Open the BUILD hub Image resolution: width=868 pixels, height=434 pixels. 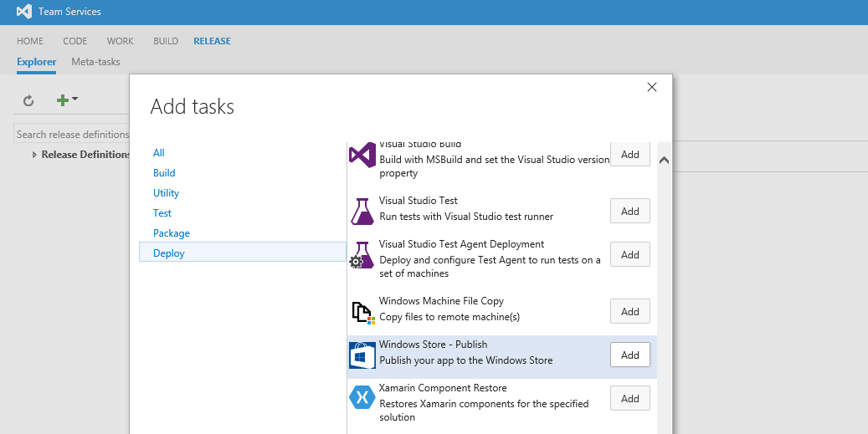166,41
